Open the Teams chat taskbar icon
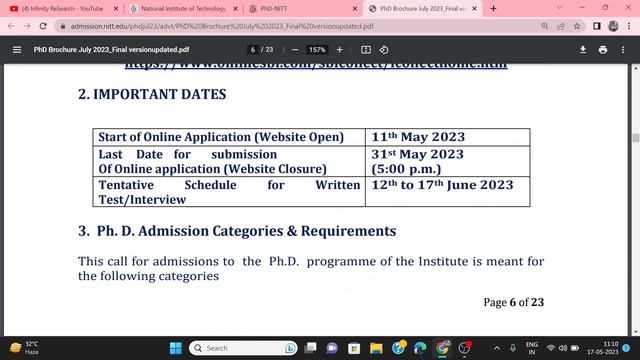 (x=332, y=348)
